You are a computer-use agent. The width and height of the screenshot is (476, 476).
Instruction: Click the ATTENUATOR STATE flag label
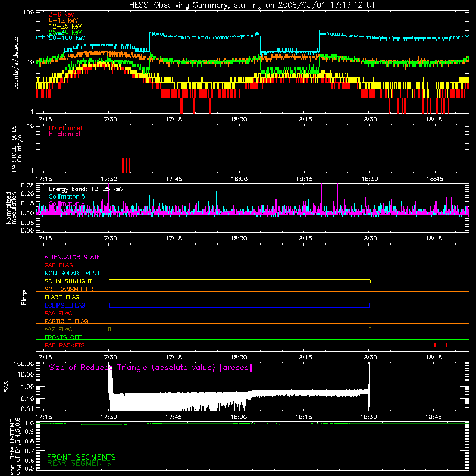pyautogui.click(x=72, y=257)
